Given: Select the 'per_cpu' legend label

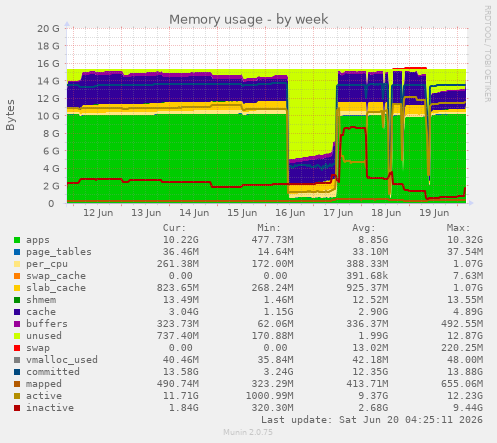Looking at the screenshot, I should click(47, 264).
